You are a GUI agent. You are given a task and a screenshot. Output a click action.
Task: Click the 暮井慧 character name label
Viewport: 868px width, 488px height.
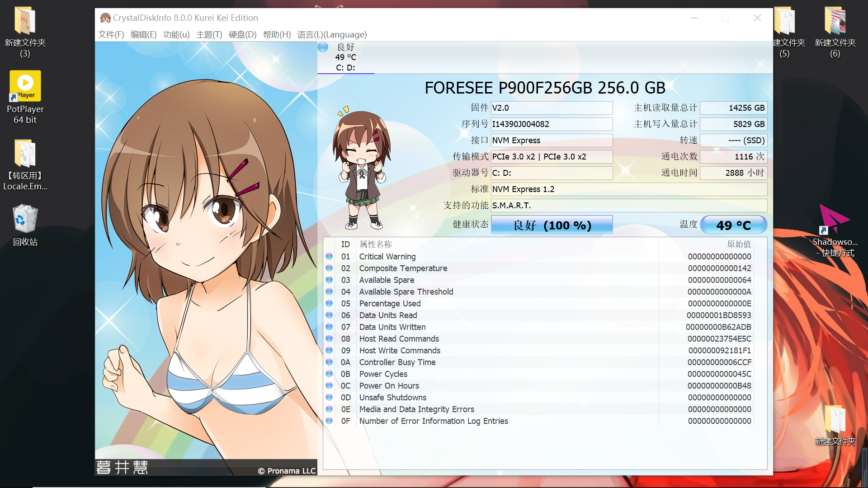coord(122,467)
